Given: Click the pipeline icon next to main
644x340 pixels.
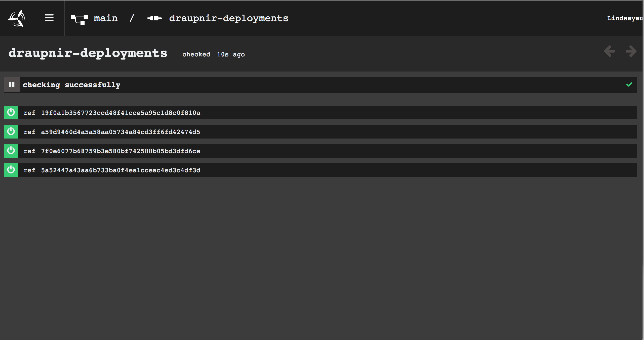Looking at the screenshot, I should (x=79, y=18).
